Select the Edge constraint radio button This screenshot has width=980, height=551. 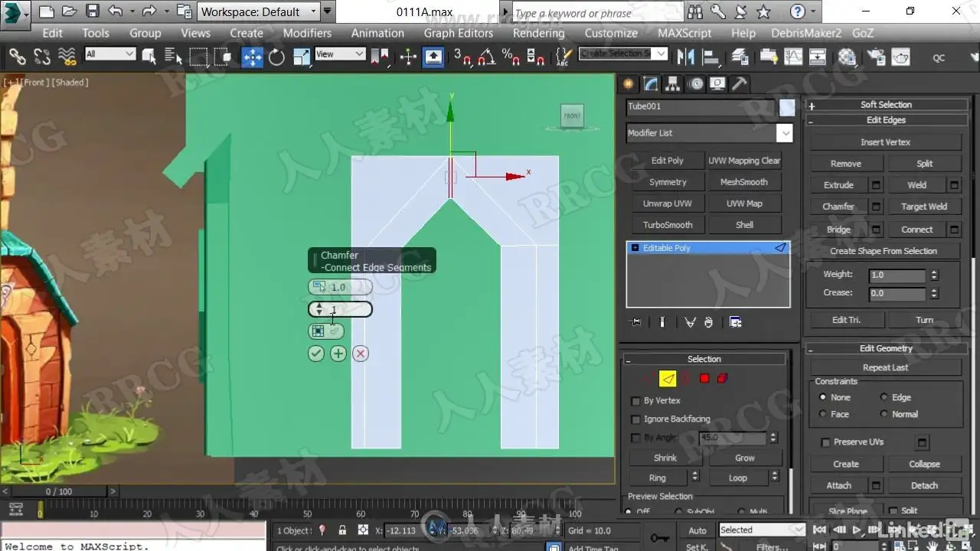click(x=884, y=397)
